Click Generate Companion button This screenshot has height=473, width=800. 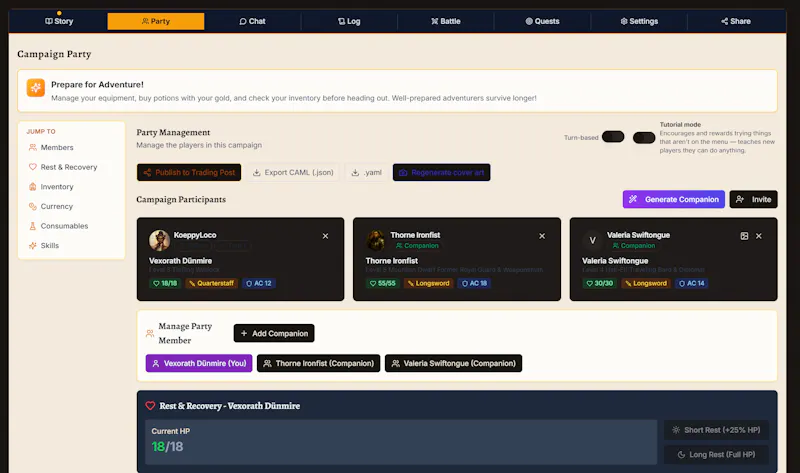pos(673,200)
